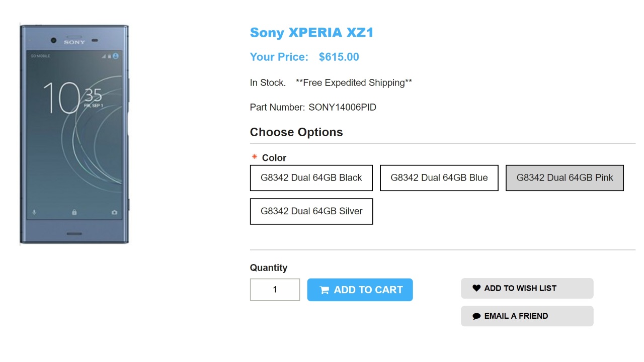Click the heart icon for wish list

pos(476,288)
